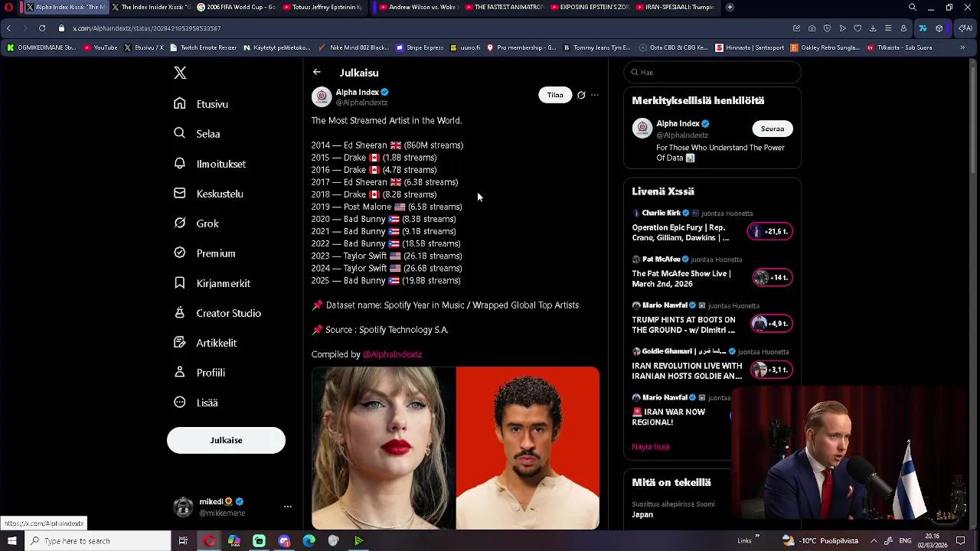Click the X logo in the sidebar
This screenshot has width=980, height=551.
180,73
